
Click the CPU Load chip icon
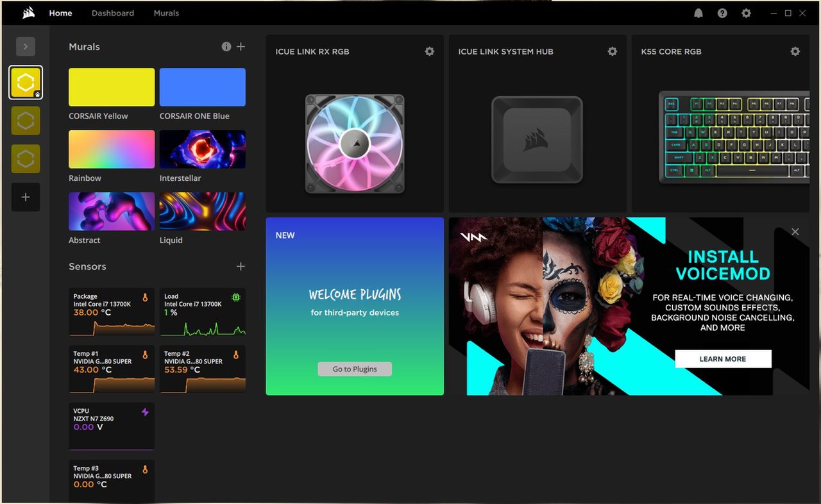tap(236, 298)
